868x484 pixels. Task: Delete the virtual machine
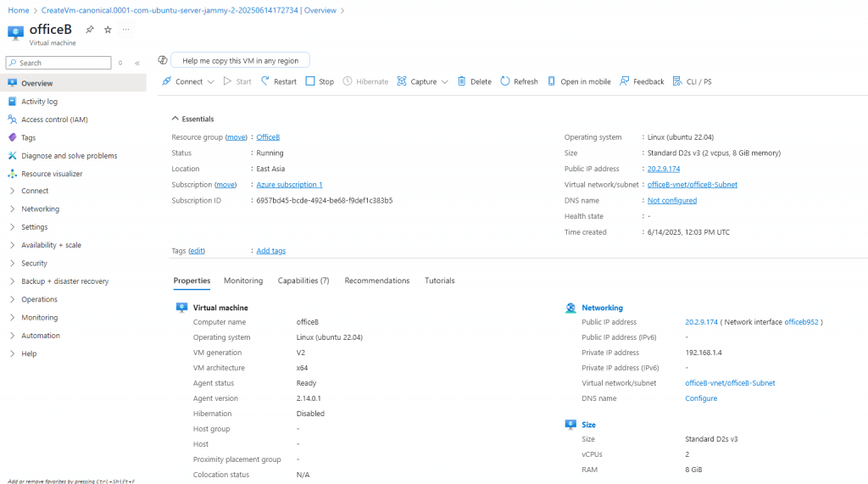tap(474, 81)
